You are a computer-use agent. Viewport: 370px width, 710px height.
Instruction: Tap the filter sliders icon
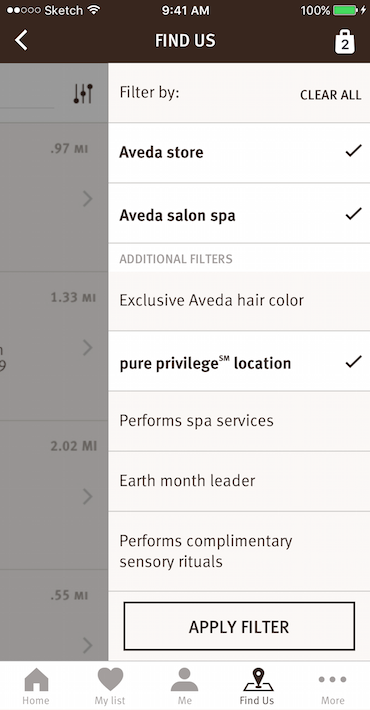pos(83,94)
